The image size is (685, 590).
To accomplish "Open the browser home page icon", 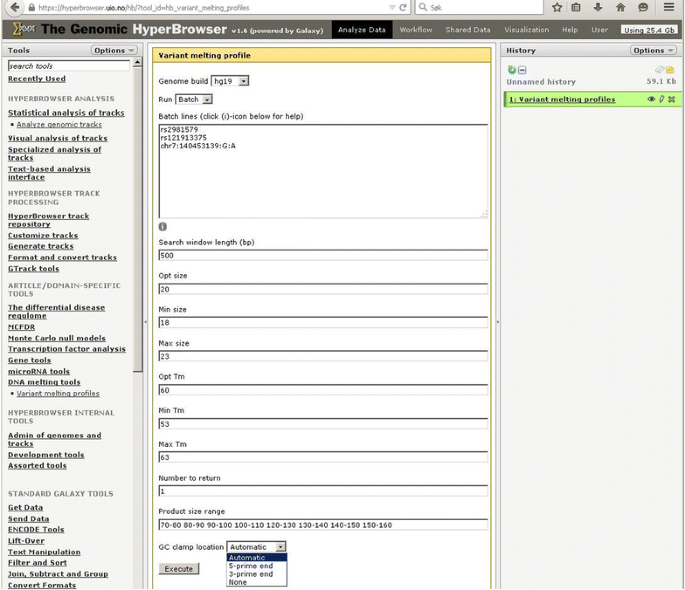I will pyautogui.click(x=620, y=8).
